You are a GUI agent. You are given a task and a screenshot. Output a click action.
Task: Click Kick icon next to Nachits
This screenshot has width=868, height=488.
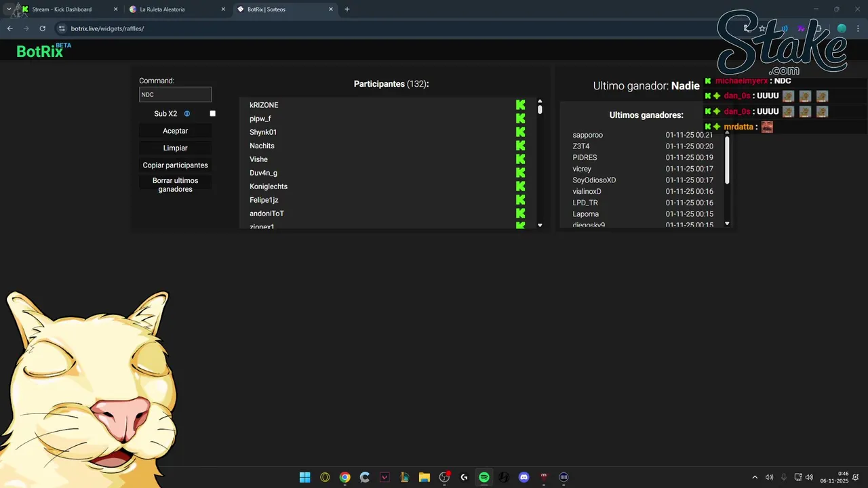(520, 146)
